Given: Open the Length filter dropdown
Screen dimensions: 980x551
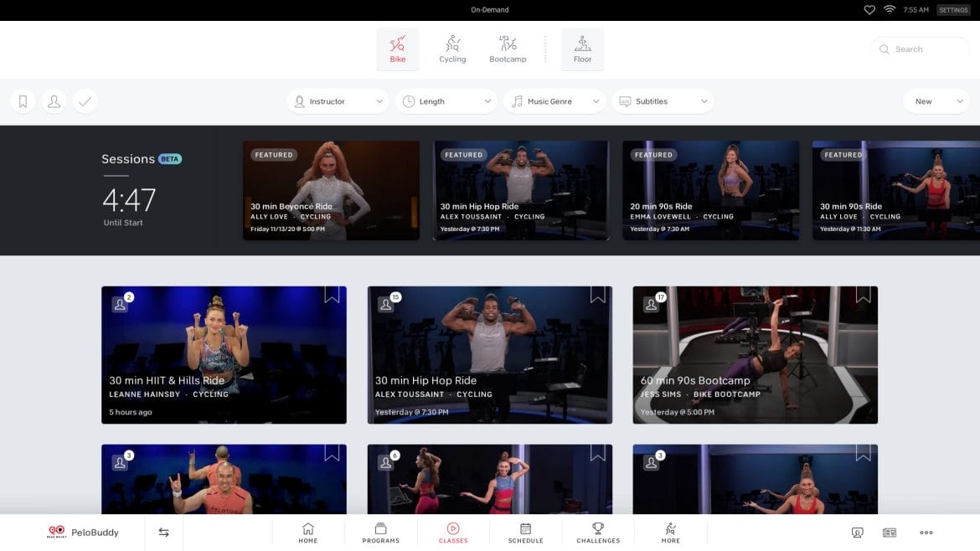Looking at the screenshot, I should coord(446,101).
